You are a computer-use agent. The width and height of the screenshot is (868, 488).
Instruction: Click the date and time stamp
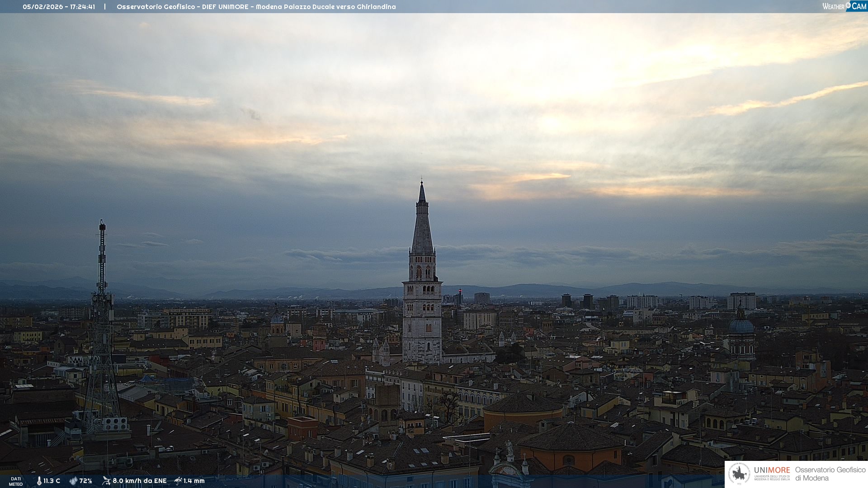[59, 7]
